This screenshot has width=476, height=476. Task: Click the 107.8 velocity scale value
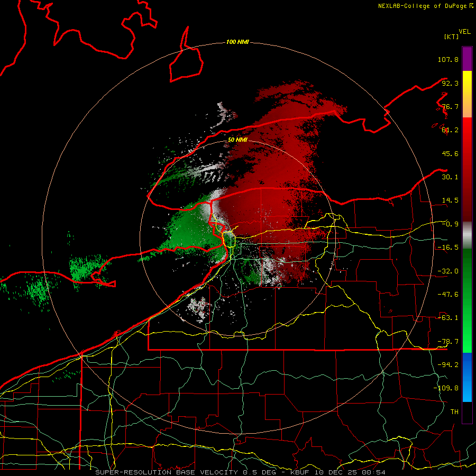coord(448,59)
